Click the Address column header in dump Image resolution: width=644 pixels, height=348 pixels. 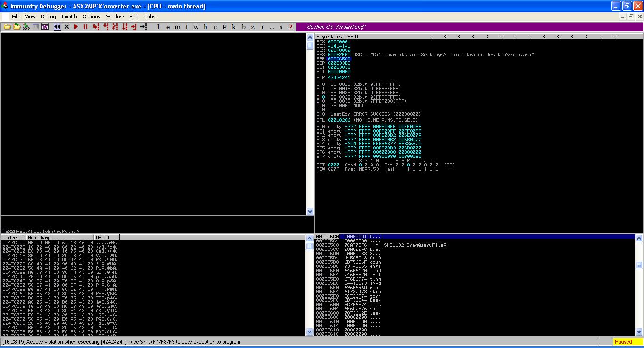point(13,237)
